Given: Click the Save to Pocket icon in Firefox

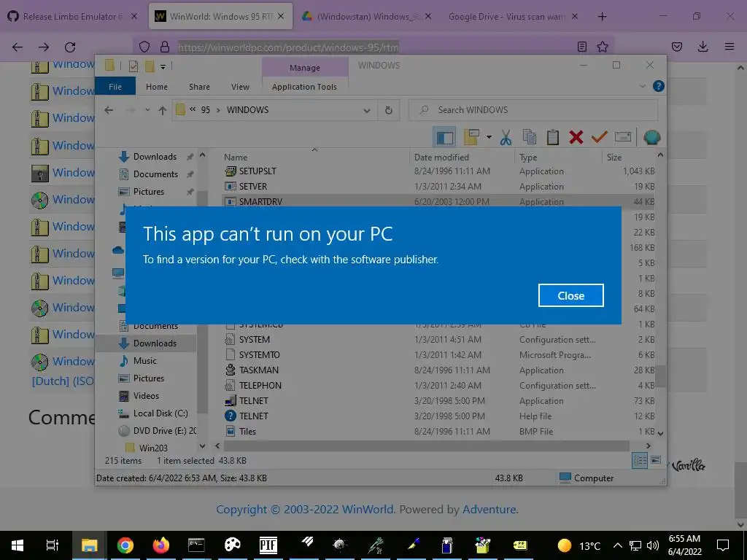Looking at the screenshot, I should coord(676,47).
